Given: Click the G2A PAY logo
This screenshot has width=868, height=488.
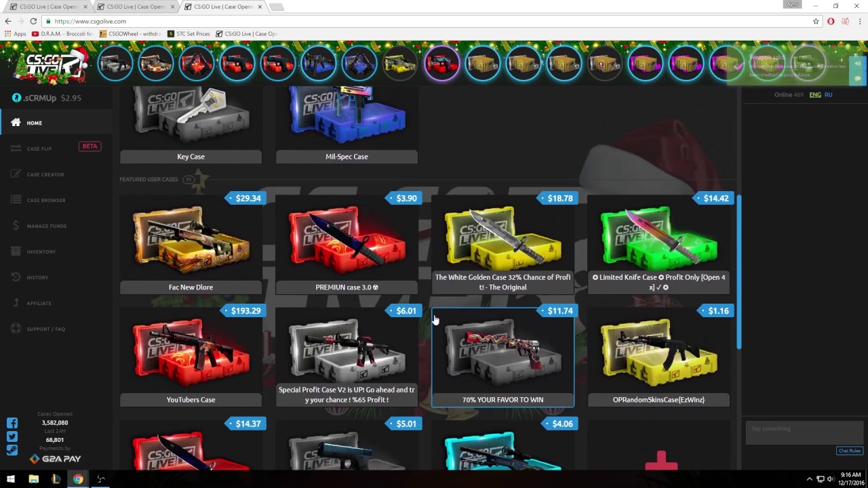Looking at the screenshot, I should [x=55, y=459].
